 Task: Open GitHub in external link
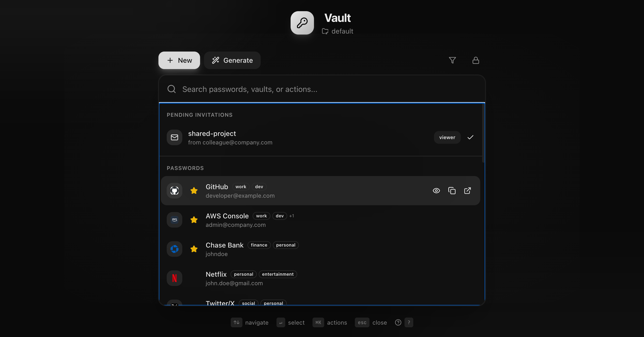[x=467, y=191]
